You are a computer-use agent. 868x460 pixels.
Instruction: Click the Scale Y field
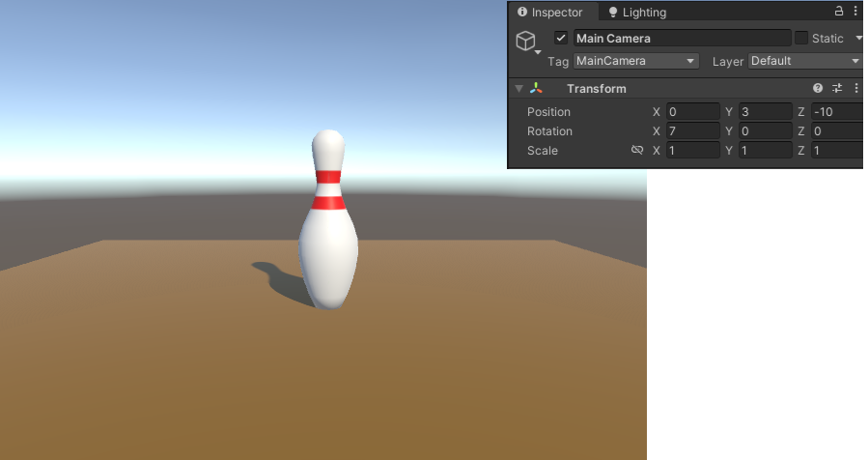(x=765, y=150)
